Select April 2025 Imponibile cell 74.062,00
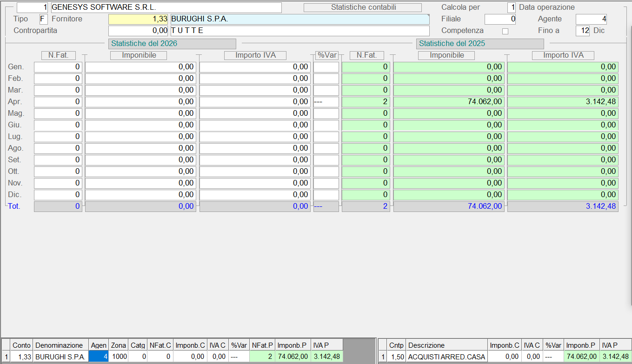The height and width of the screenshot is (364, 632). (449, 102)
